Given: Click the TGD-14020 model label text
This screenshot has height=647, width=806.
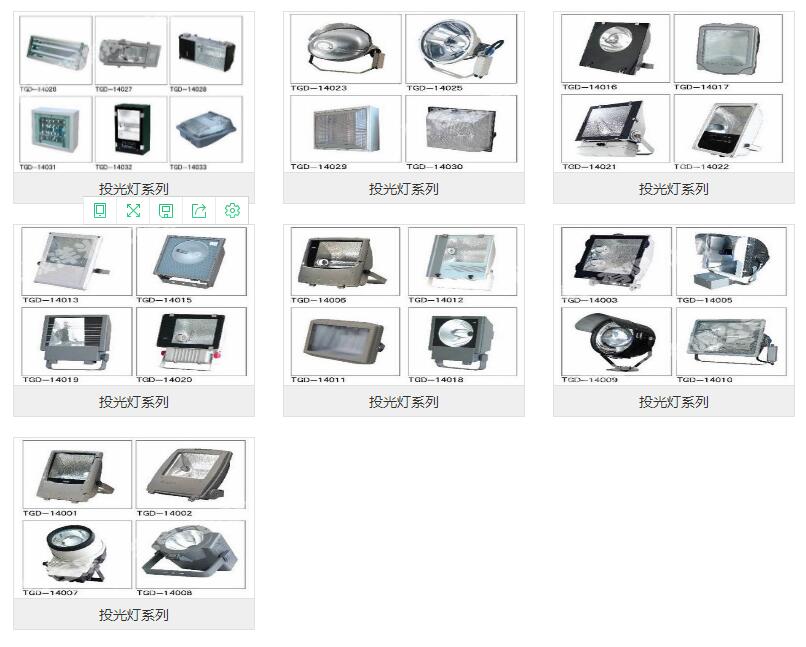Looking at the screenshot, I should point(164,380).
